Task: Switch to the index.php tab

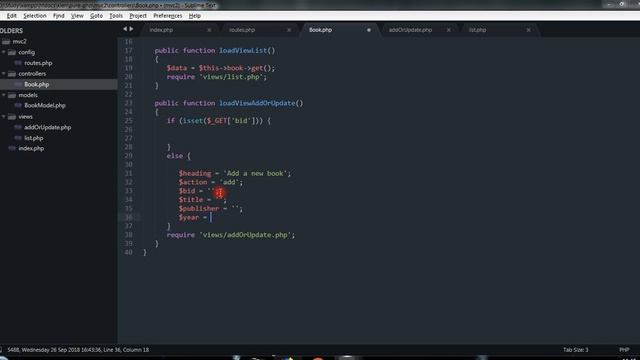Action: tap(161, 30)
